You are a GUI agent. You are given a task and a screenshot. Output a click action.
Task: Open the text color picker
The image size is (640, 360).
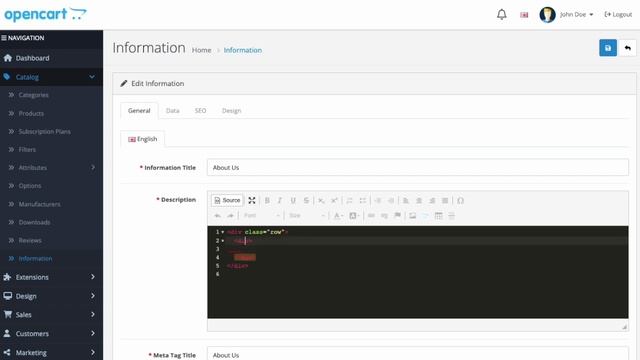[338, 216]
